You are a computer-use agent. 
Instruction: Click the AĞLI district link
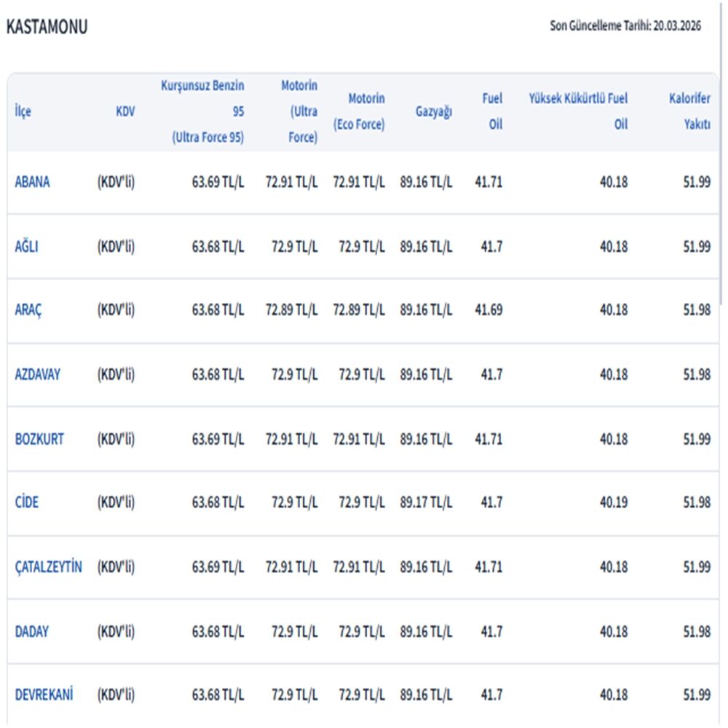point(26,247)
